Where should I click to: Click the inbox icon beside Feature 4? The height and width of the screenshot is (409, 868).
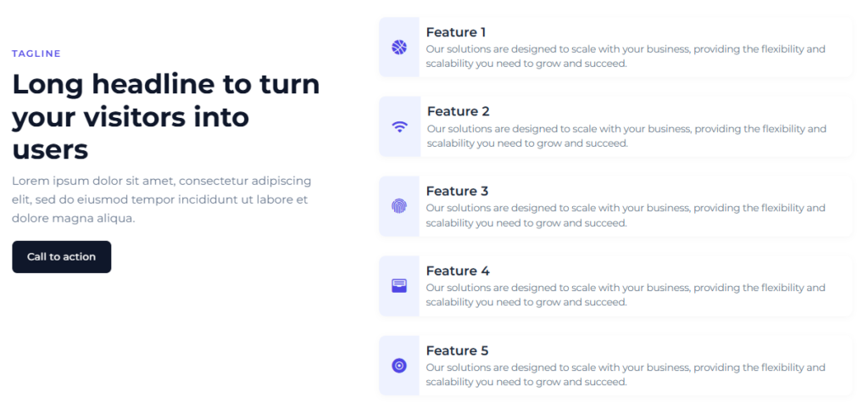(399, 286)
